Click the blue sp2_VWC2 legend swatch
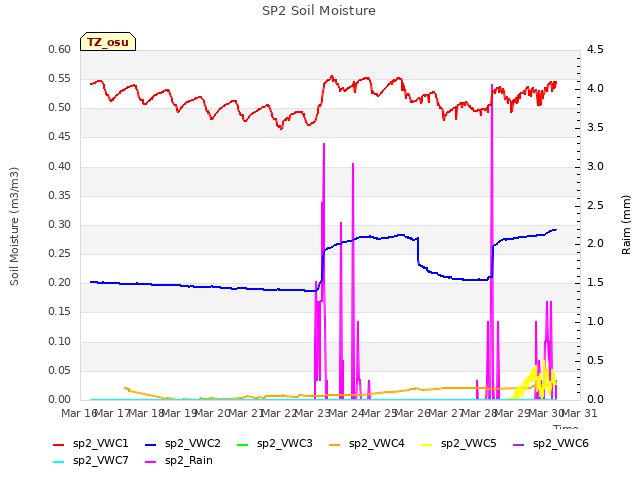640x480 pixels. [151, 444]
